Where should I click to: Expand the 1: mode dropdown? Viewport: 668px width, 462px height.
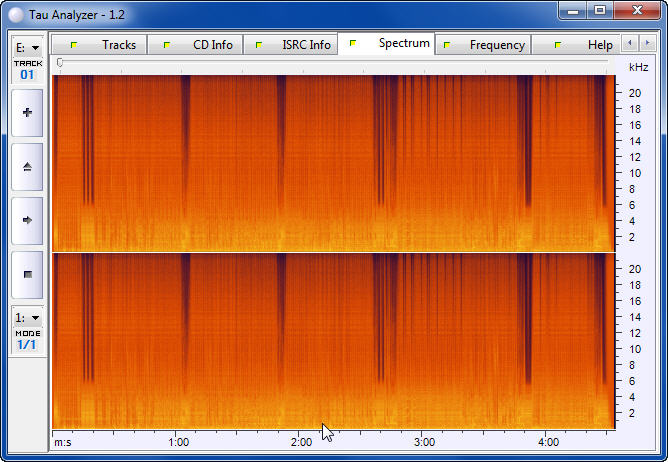[27, 317]
